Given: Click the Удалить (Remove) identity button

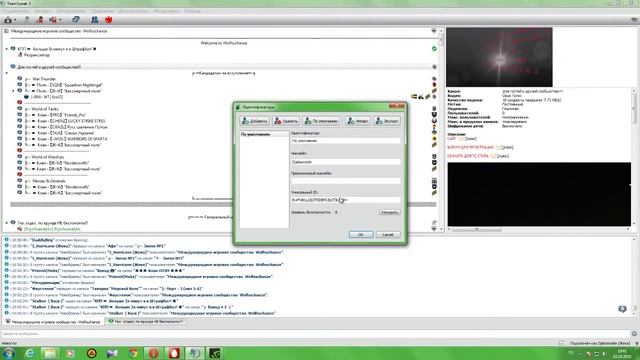Looking at the screenshot, I should pos(286,121).
